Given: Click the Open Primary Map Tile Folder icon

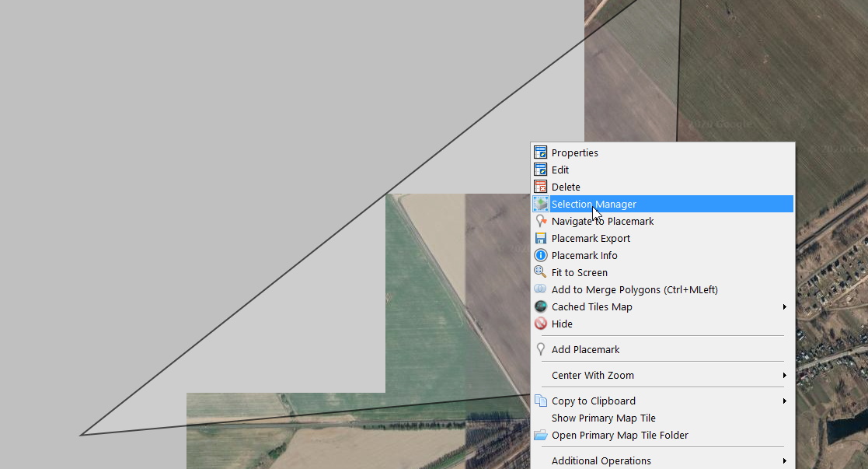Looking at the screenshot, I should pyautogui.click(x=541, y=436).
